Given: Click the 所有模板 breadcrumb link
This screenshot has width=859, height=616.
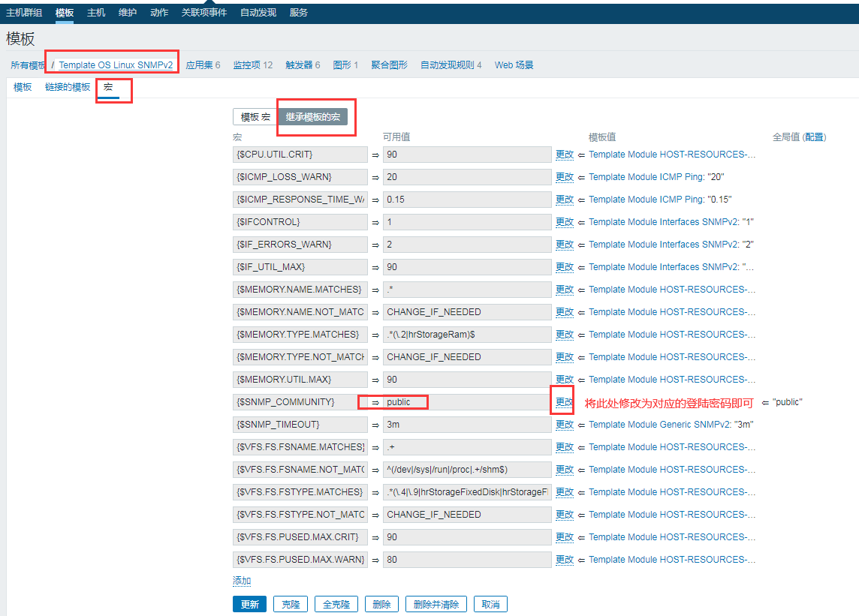Looking at the screenshot, I should [28, 65].
